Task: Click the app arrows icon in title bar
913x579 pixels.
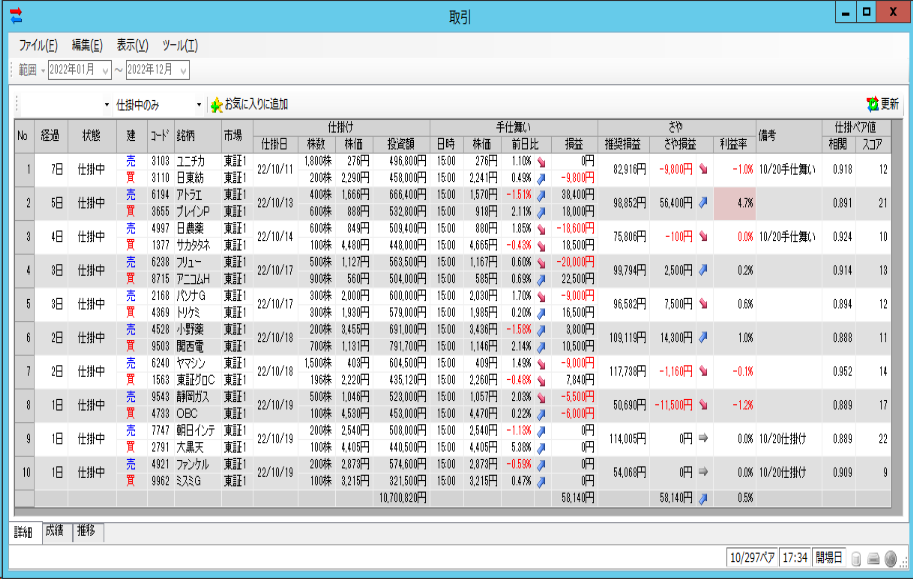Action: 15,15
